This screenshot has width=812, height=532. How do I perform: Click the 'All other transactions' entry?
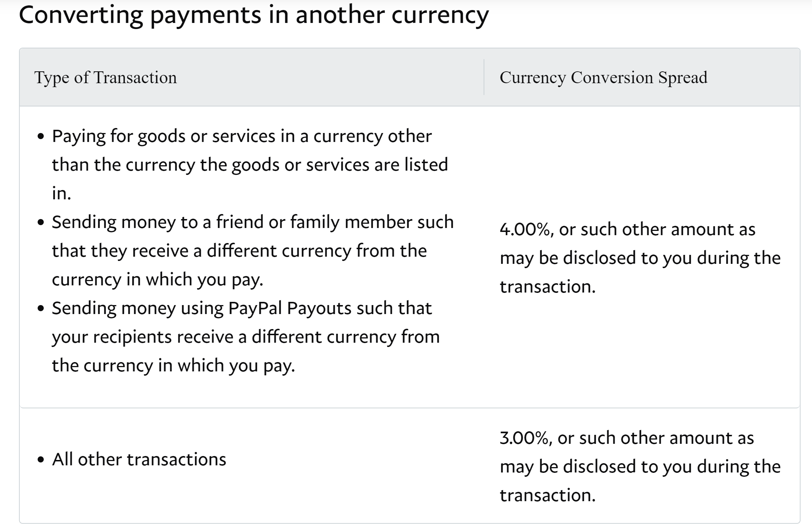pyautogui.click(x=139, y=459)
